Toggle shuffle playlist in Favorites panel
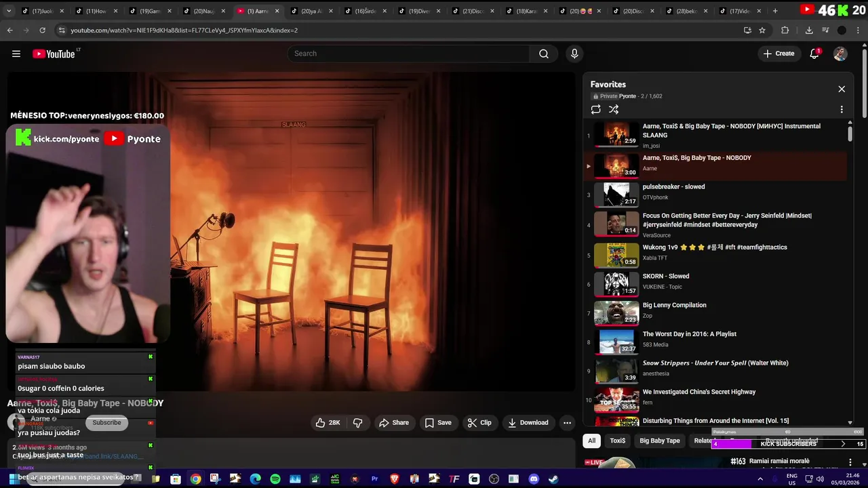This screenshot has width=868, height=488. tap(614, 109)
